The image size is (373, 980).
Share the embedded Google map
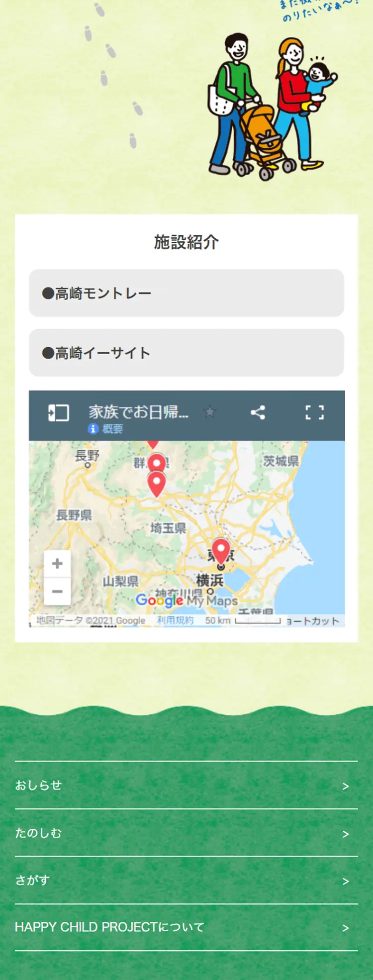click(x=258, y=412)
